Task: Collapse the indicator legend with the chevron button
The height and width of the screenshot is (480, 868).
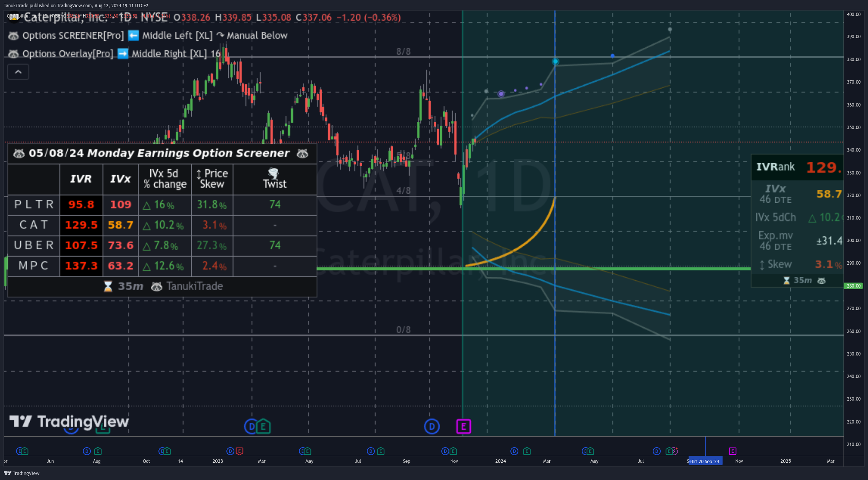Action: 18,72
